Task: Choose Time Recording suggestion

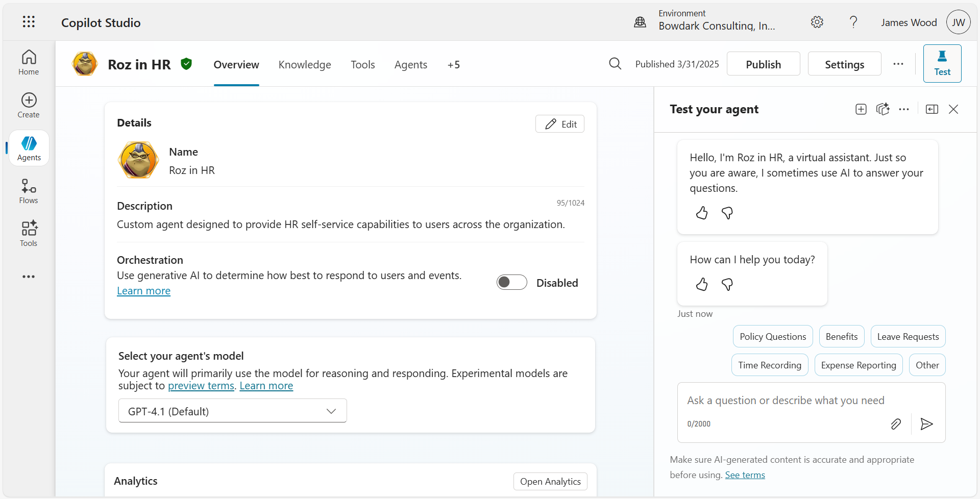Action: pos(770,365)
